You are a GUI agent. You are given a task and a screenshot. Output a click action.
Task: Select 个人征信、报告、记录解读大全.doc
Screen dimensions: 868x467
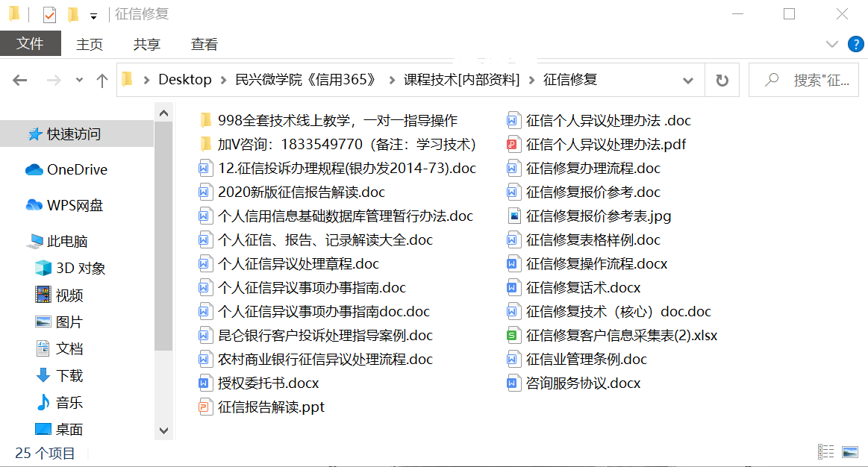[x=316, y=239]
